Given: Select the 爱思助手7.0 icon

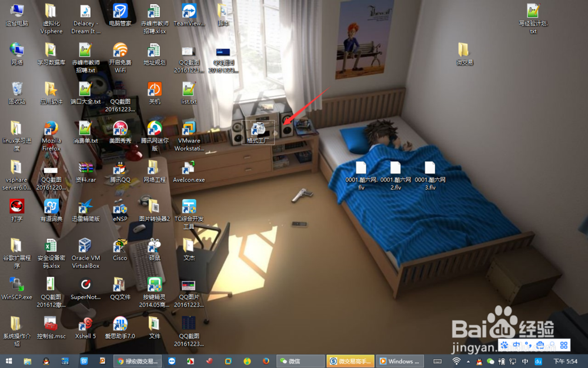Looking at the screenshot, I should 120,327.
